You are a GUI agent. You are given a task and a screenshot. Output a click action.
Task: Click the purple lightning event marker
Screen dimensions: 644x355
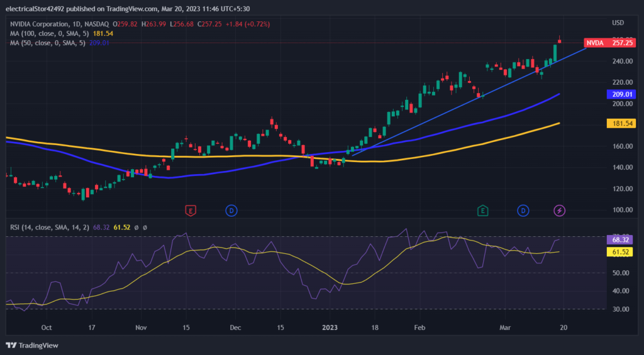(559, 211)
